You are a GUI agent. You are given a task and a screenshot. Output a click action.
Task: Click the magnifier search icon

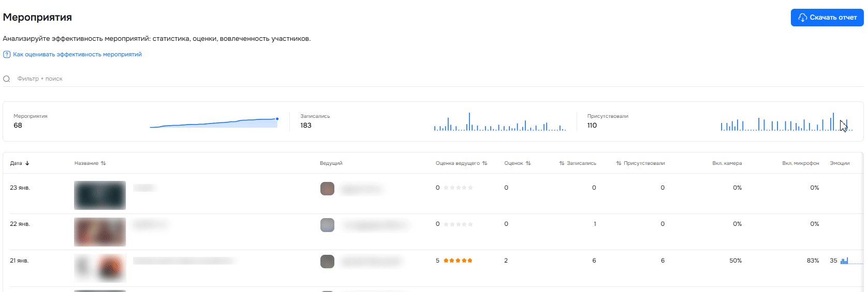[7, 79]
